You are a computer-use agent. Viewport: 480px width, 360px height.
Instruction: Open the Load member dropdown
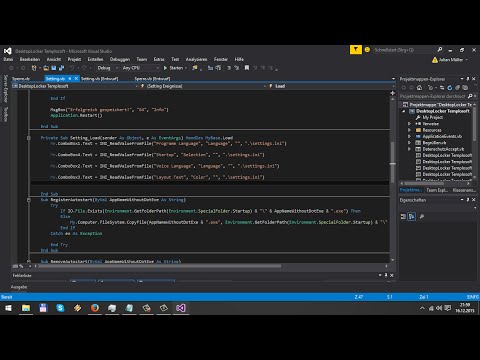331,86
